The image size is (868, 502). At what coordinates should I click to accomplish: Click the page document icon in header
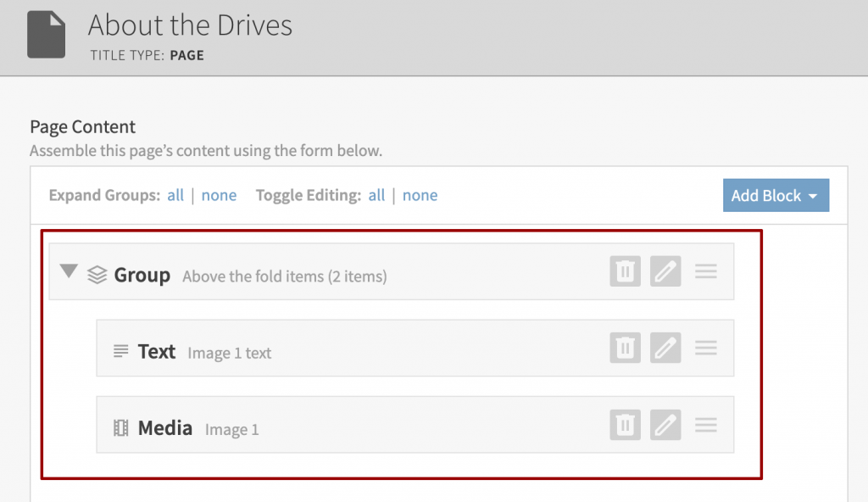[47, 35]
